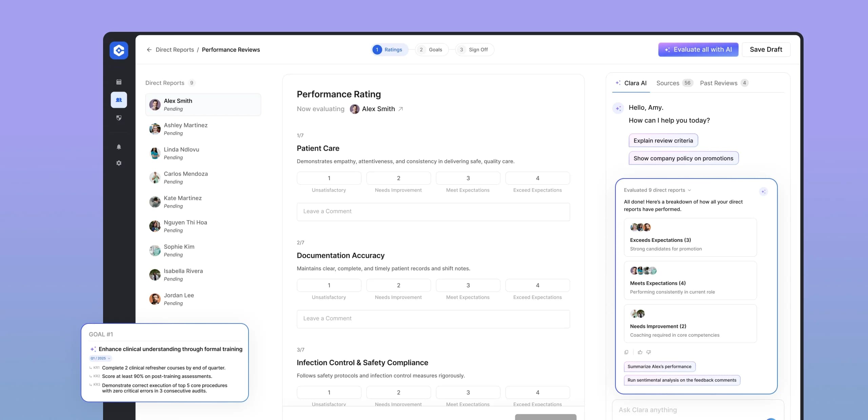Click the sparkle icon in AI results card
868x420 pixels.
(x=764, y=191)
